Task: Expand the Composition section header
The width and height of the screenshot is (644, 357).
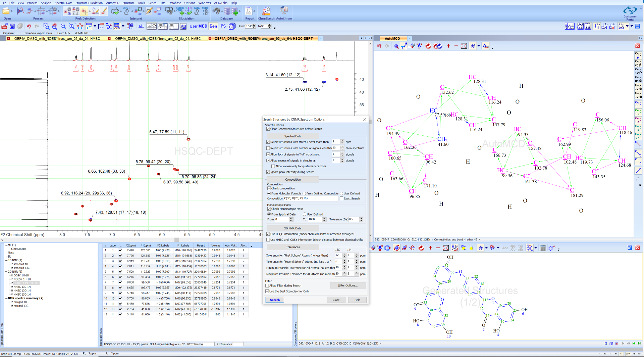Action: point(293,180)
